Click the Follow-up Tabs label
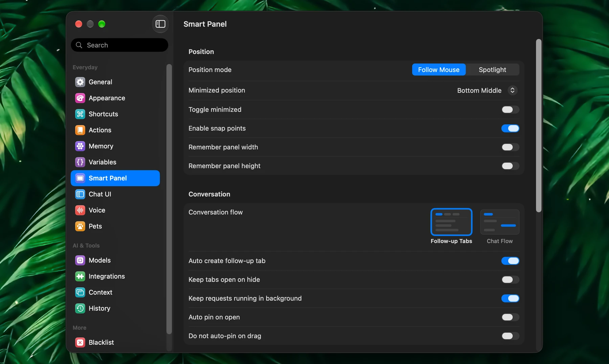The height and width of the screenshot is (364, 609). [x=451, y=241]
